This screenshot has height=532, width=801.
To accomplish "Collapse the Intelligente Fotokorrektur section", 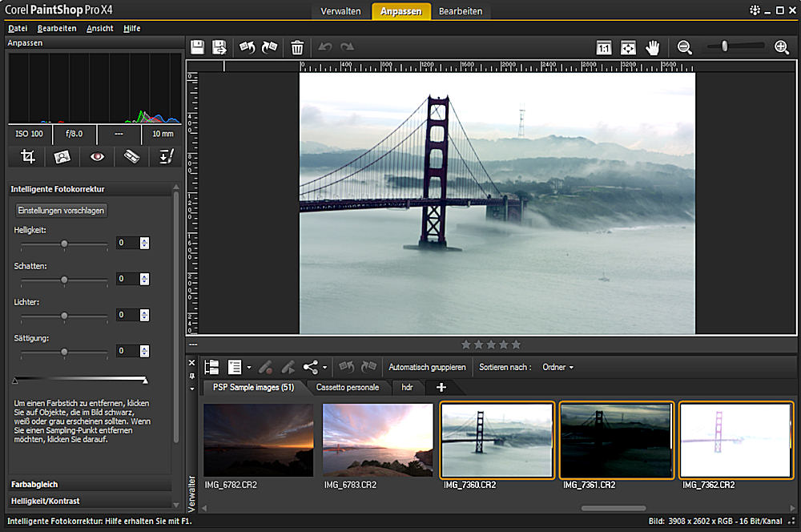I will pos(90,189).
